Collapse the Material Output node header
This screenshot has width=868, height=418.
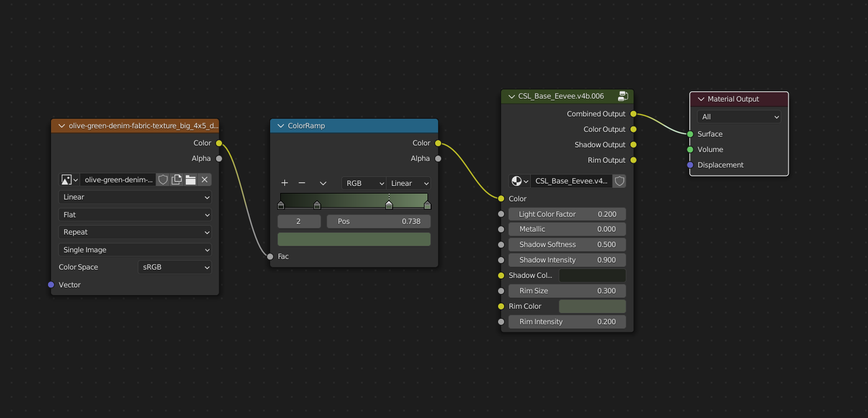click(x=701, y=99)
